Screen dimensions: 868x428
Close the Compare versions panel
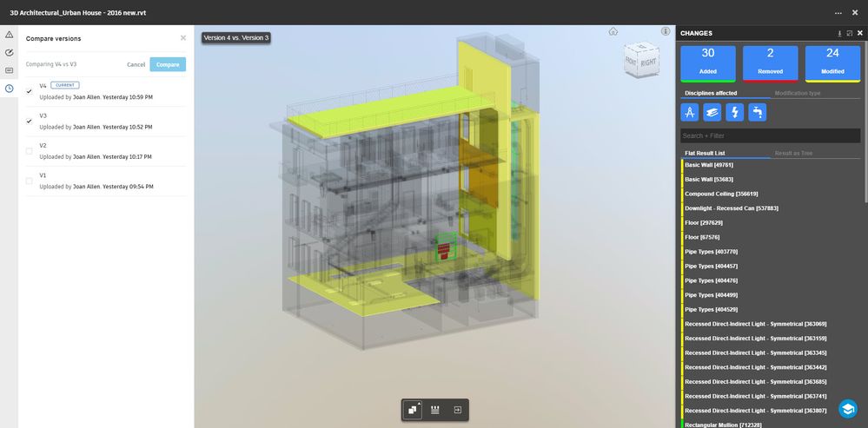(183, 38)
